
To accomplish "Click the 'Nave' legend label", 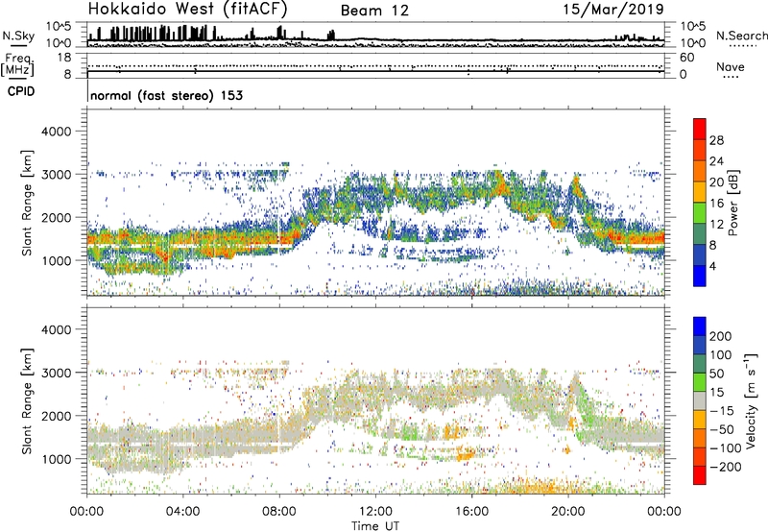I will (731, 67).
